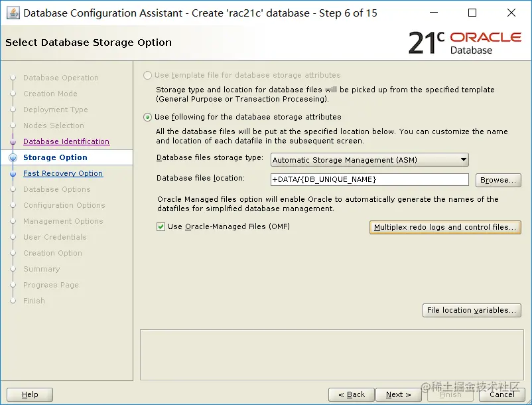Click the Database Options step label
532x405 pixels.
(x=56, y=189)
